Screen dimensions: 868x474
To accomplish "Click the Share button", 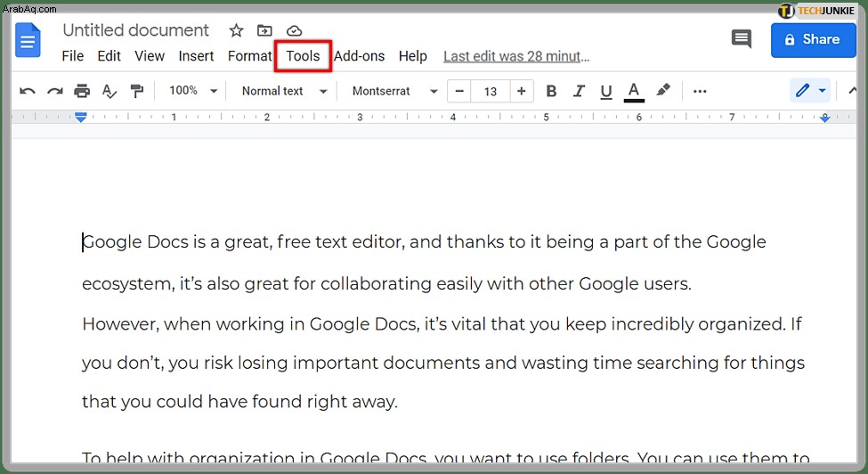I will click(x=813, y=40).
